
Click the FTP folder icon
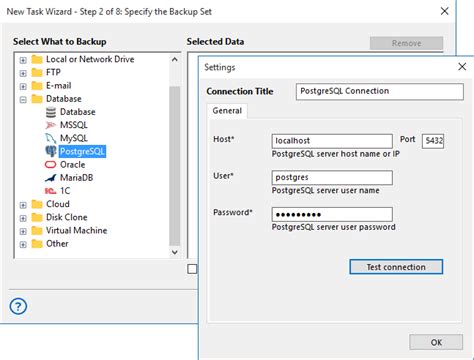(x=37, y=73)
